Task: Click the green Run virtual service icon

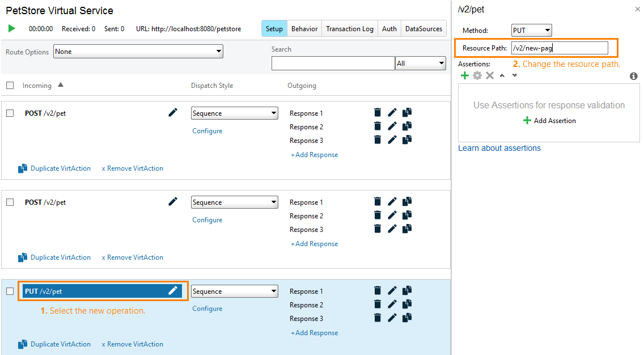Action: click(x=12, y=28)
